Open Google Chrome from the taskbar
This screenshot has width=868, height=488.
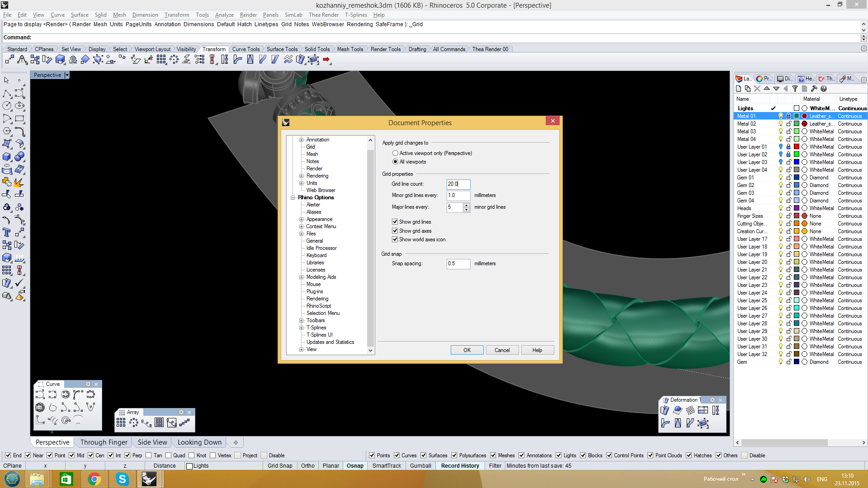tap(94, 479)
